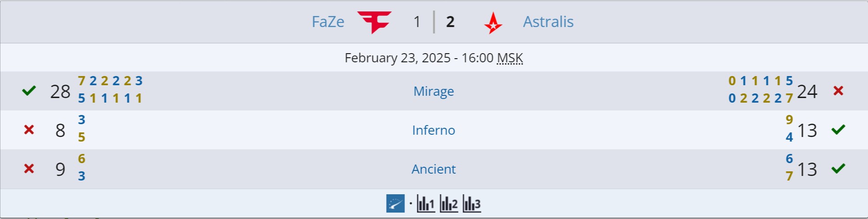Open map 1 statistics chart icon

click(x=426, y=203)
